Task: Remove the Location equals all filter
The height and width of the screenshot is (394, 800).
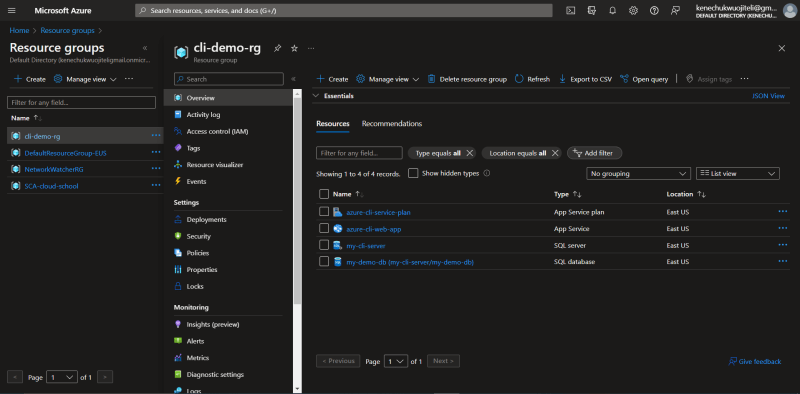Action: click(x=556, y=153)
